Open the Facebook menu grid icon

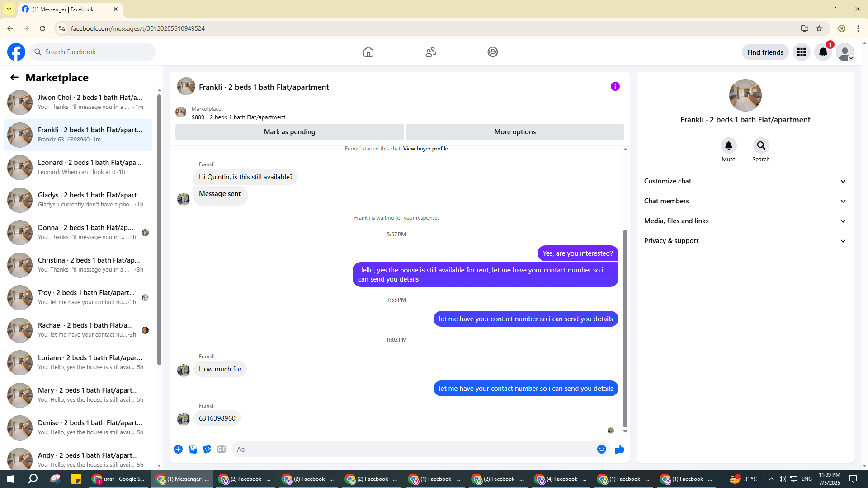click(801, 52)
